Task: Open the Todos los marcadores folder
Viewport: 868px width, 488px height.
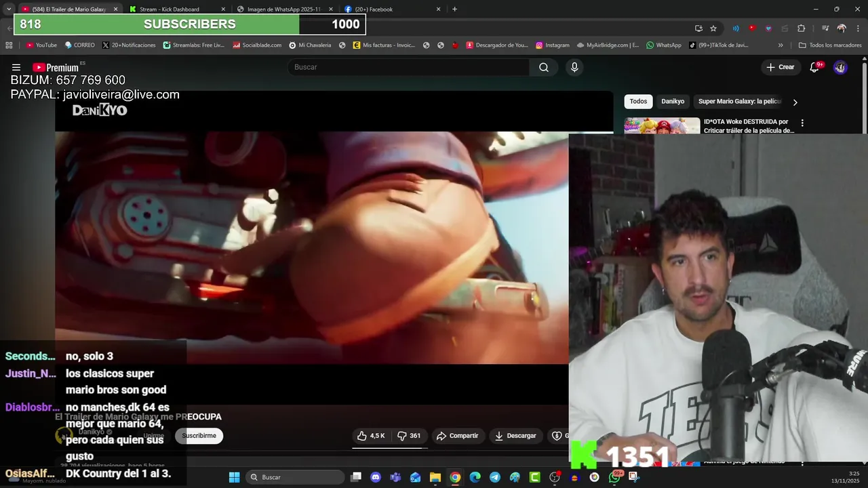Action: 830,45
